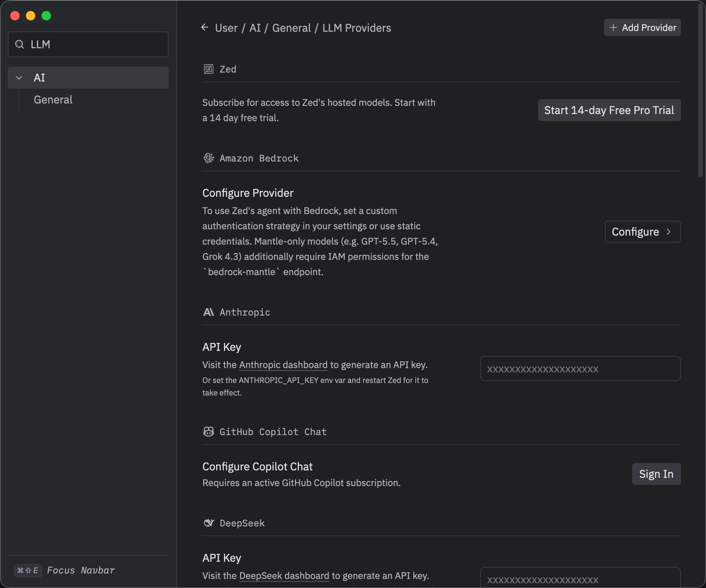The width and height of the screenshot is (706, 588).
Task: Click Add Provider button
Action: (x=642, y=27)
